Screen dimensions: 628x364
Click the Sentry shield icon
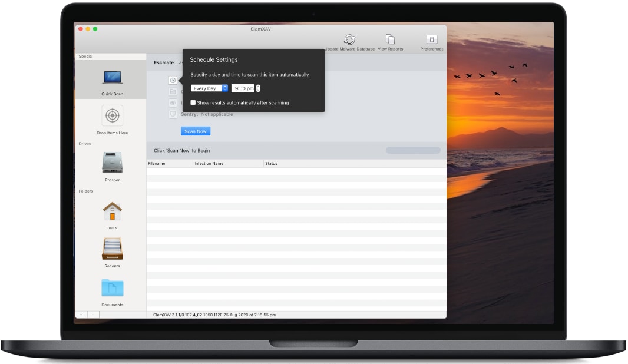173,114
